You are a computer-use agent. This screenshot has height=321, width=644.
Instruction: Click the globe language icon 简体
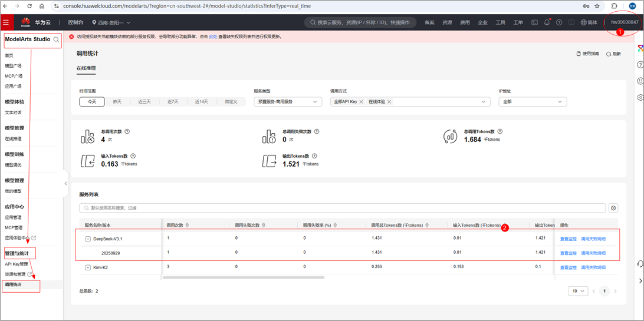[x=589, y=22]
